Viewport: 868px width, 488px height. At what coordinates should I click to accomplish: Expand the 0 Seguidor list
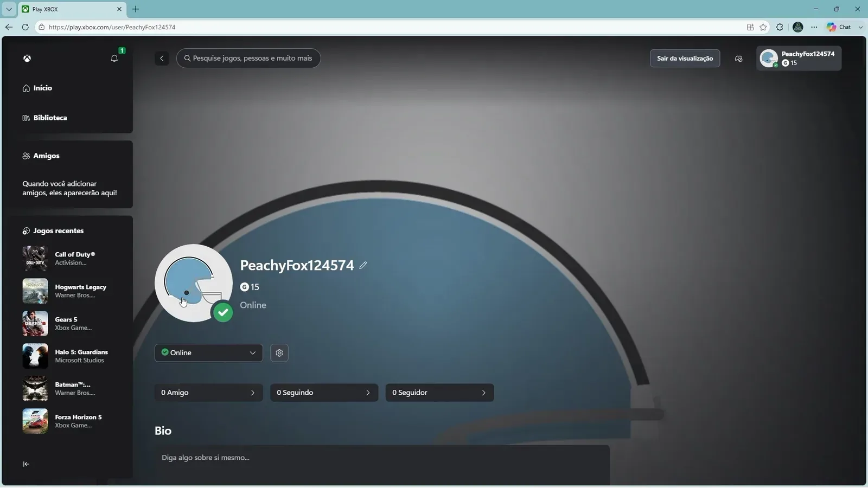[440, 393]
